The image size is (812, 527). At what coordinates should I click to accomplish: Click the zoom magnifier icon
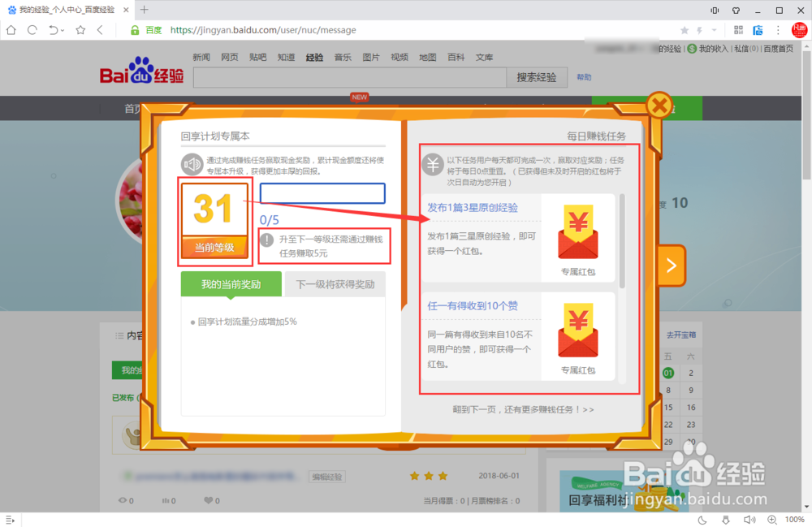[772, 520]
